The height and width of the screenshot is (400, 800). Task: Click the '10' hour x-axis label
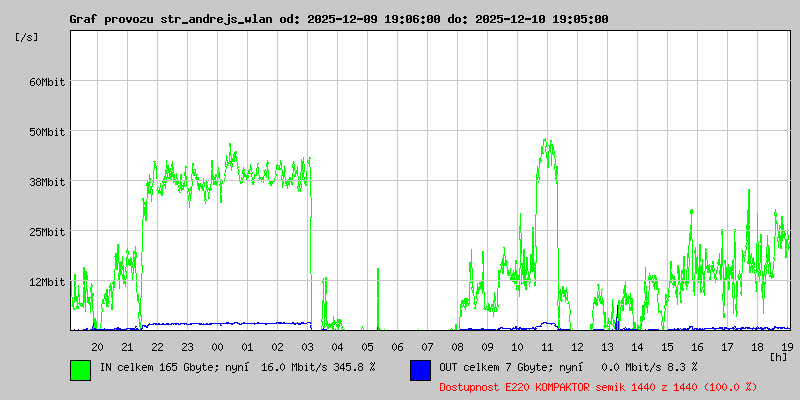click(517, 347)
